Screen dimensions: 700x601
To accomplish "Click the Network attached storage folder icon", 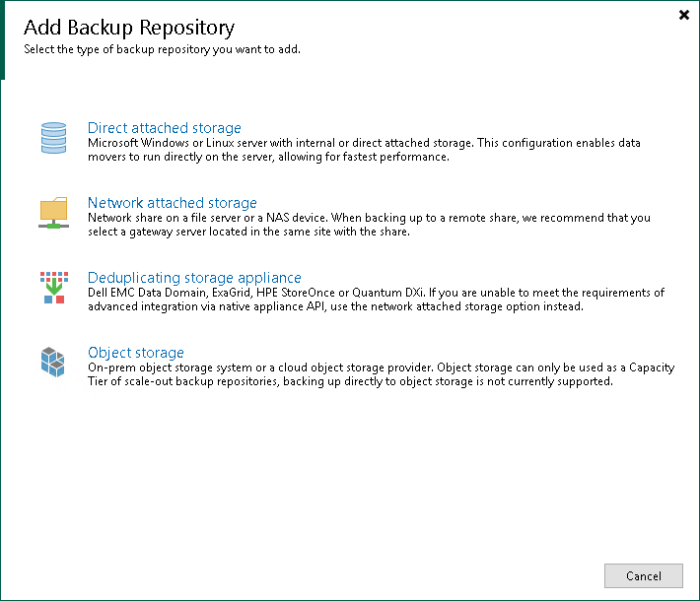I will point(53,212).
